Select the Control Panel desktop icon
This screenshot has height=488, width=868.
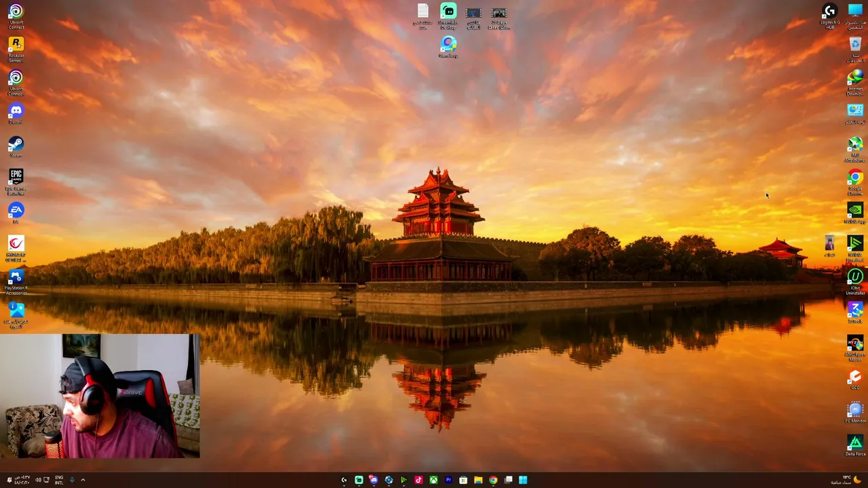[855, 114]
